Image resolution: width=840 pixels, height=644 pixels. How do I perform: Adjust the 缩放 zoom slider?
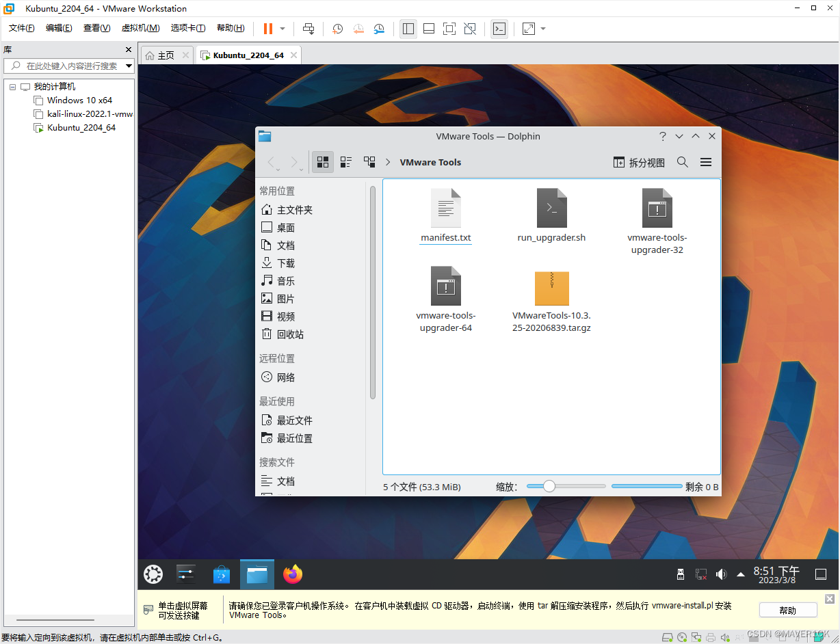click(566, 487)
